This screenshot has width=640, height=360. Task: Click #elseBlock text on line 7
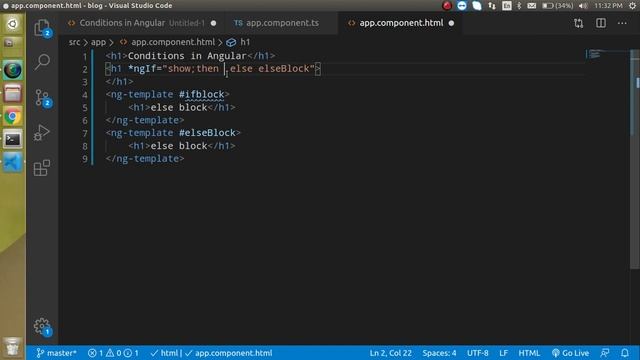click(x=207, y=133)
